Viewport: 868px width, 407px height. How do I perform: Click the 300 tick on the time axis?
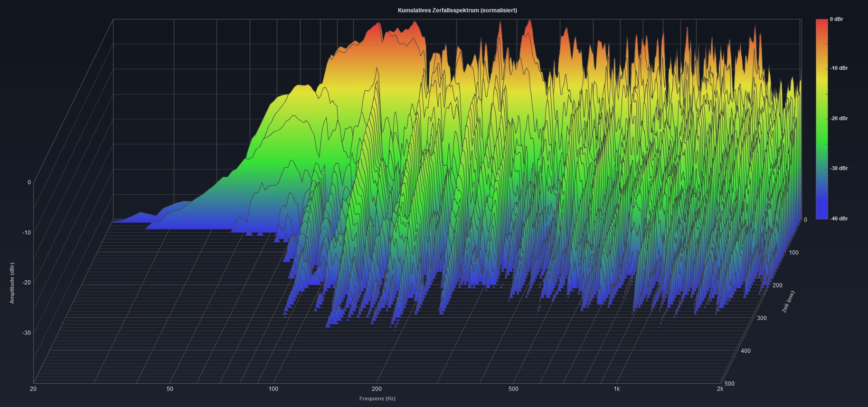click(762, 318)
